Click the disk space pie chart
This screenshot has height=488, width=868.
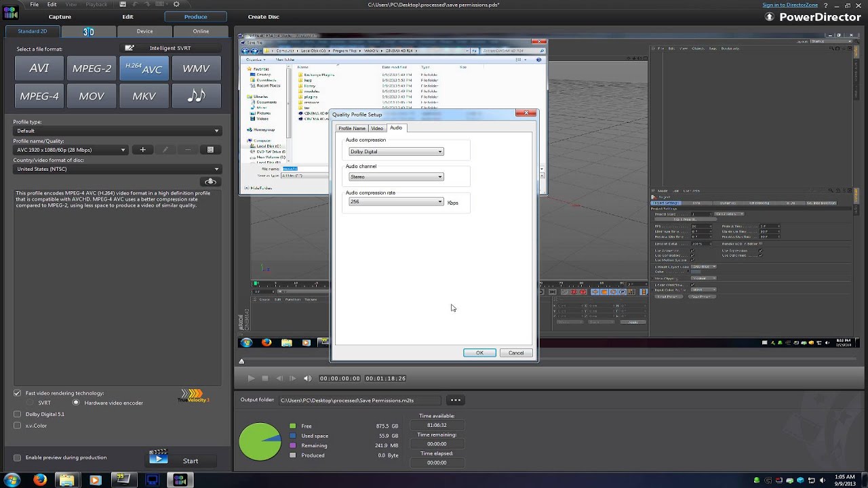click(x=260, y=441)
